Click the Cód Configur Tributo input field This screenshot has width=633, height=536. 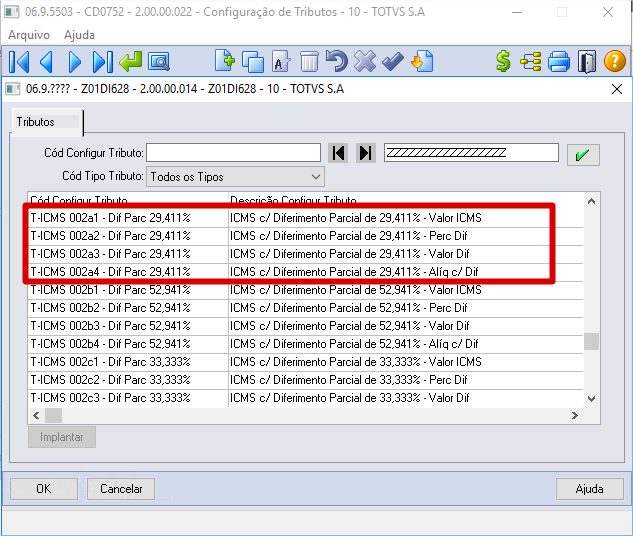point(234,153)
